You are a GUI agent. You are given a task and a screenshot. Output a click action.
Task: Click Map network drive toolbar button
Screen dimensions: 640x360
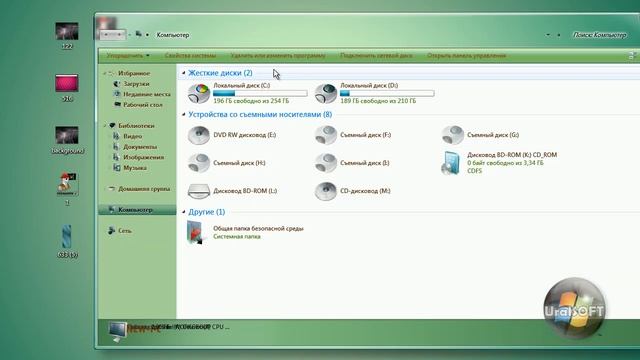pyautogui.click(x=376, y=56)
